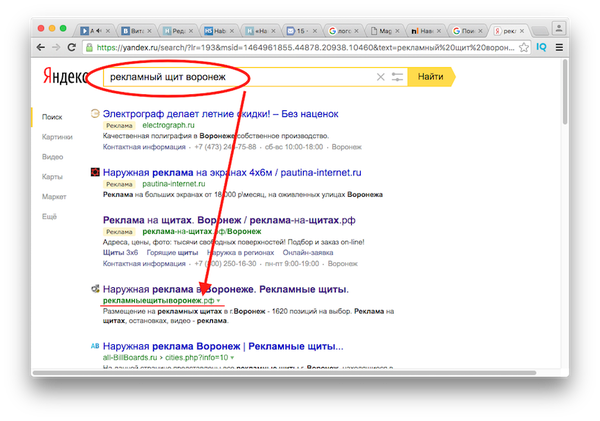Expand arrow after all-BillBoards.ru URL
The height and width of the screenshot is (421, 600).
[232, 358]
